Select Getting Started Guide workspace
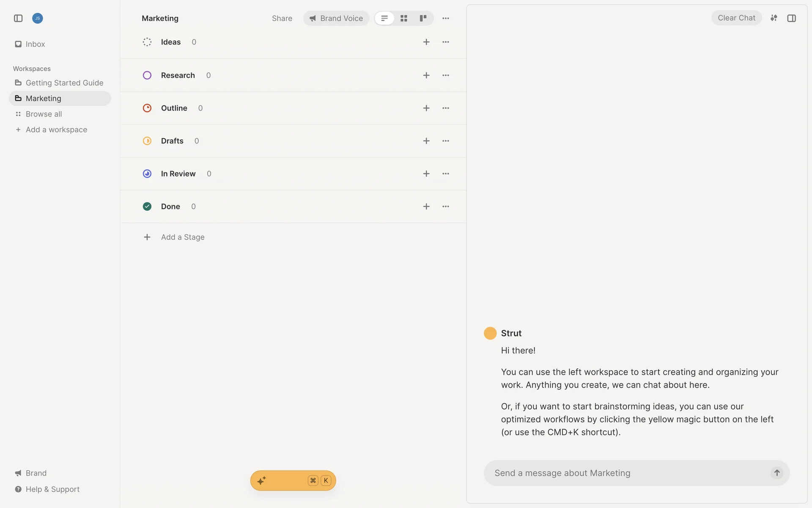The height and width of the screenshot is (508, 812). click(64, 83)
